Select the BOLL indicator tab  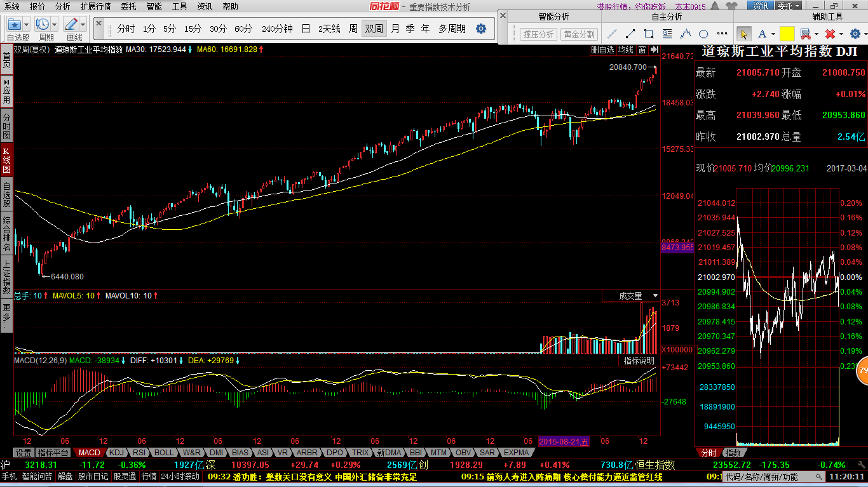163,453
